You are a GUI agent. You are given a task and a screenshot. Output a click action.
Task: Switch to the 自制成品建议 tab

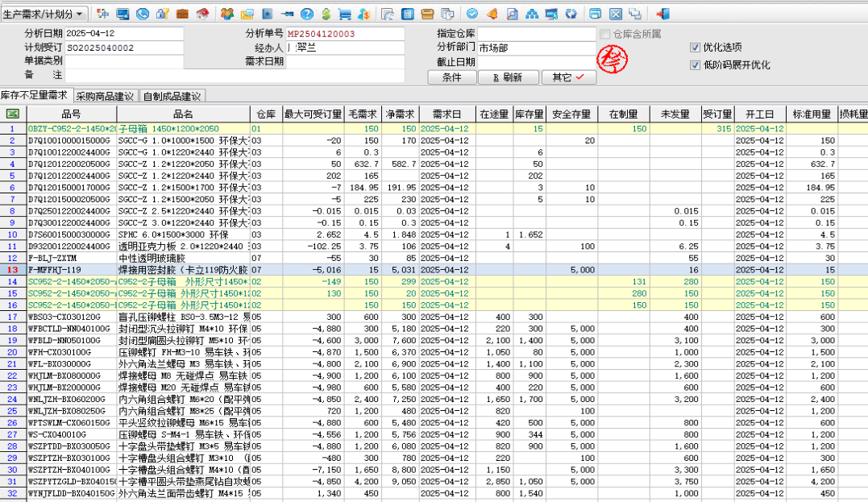coord(172,96)
